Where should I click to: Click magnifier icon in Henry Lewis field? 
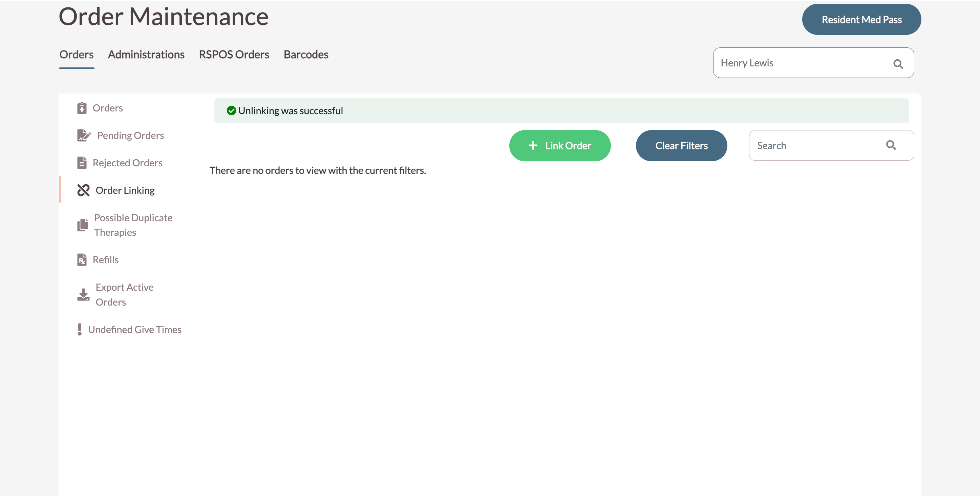[898, 64]
